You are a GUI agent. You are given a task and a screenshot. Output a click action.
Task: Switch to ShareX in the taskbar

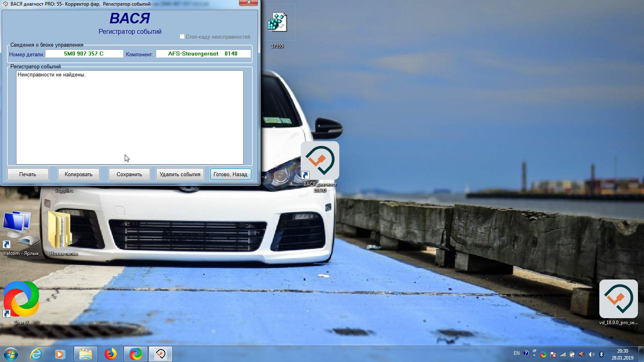pos(136,354)
